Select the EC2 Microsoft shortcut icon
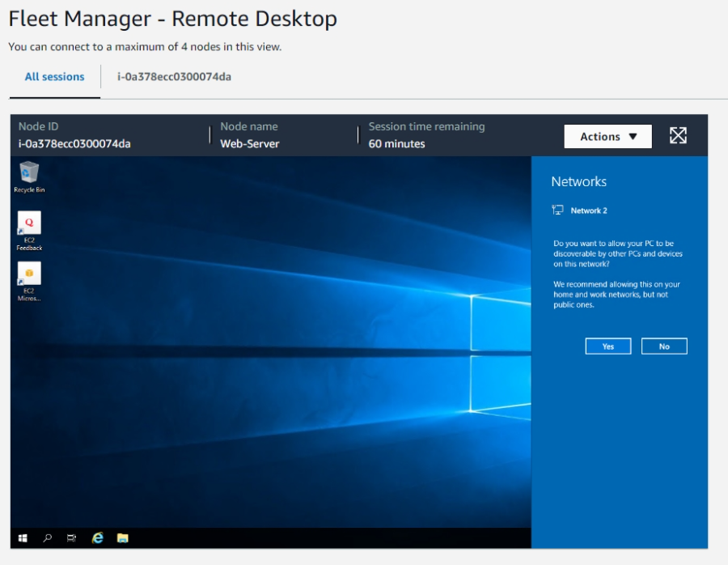This screenshot has height=565, width=728. click(29, 282)
